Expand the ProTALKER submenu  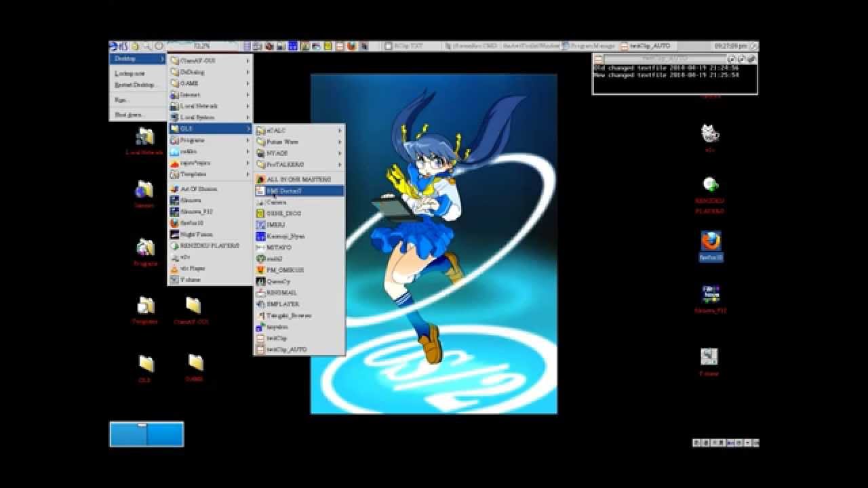299,164
